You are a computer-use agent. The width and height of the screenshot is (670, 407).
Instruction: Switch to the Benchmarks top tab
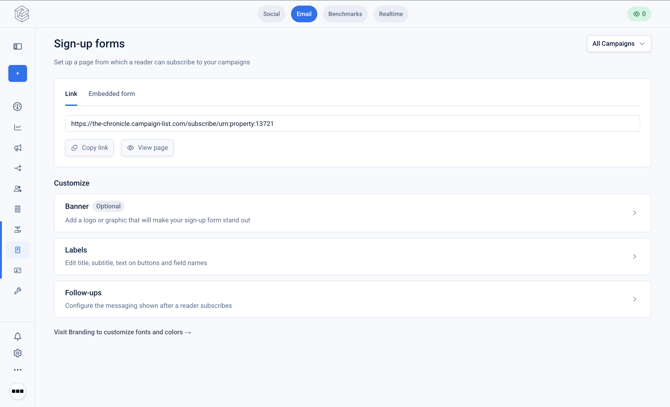pyautogui.click(x=345, y=14)
